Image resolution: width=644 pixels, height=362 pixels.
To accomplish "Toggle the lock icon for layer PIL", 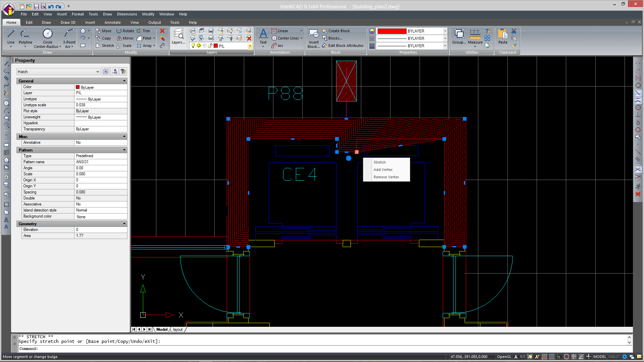I will [209, 46].
